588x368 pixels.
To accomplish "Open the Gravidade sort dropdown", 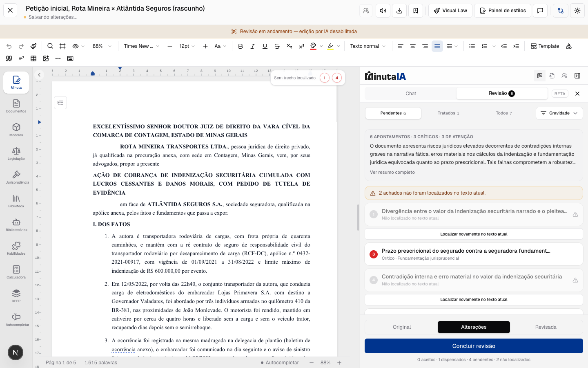I will click(x=559, y=113).
